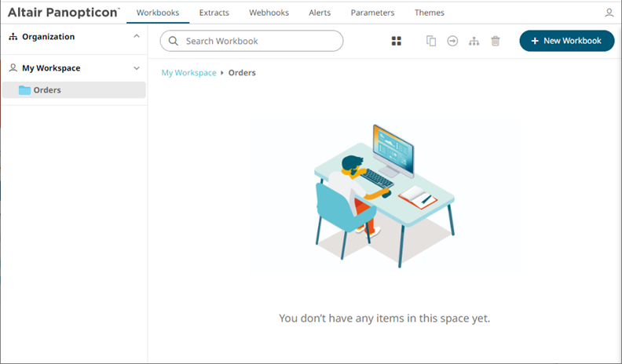
Task: Open the Parameters tab
Action: point(372,13)
